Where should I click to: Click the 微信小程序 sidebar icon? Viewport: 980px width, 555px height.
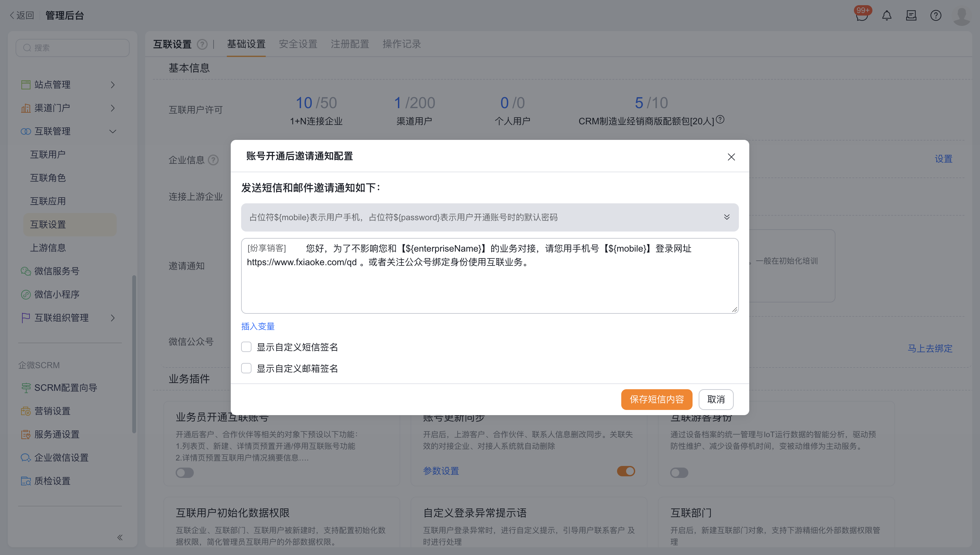[26, 294]
